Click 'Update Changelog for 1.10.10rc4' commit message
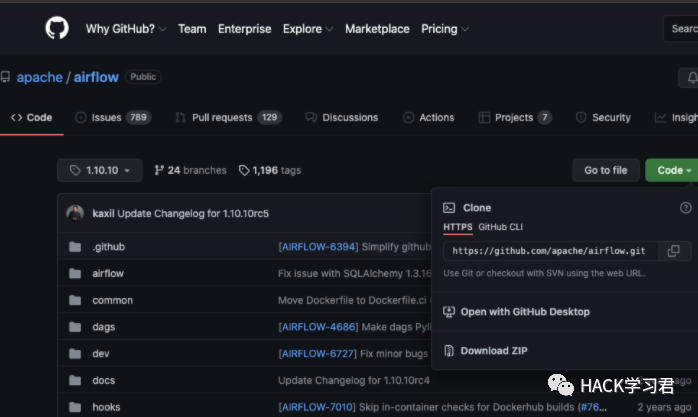 pyautogui.click(x=354, y=381)
